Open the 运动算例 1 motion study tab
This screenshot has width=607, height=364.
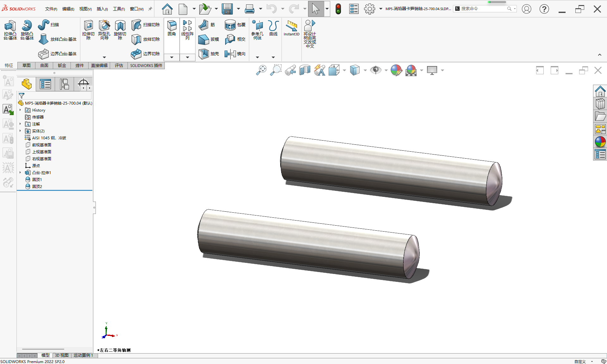pyautogui.click(x=84, y=355)
